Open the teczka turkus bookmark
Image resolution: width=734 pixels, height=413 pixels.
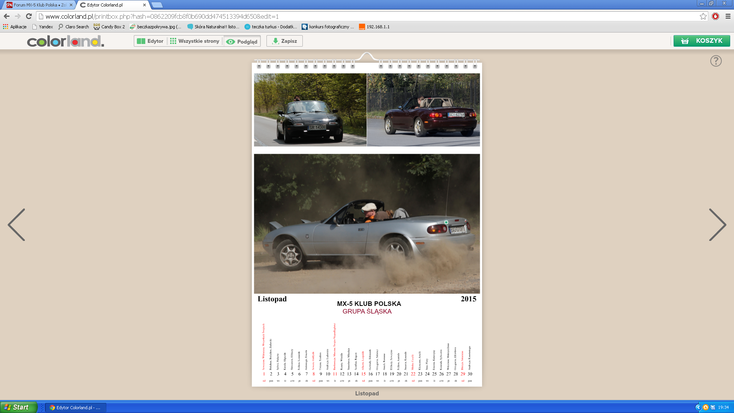point(270,27)
